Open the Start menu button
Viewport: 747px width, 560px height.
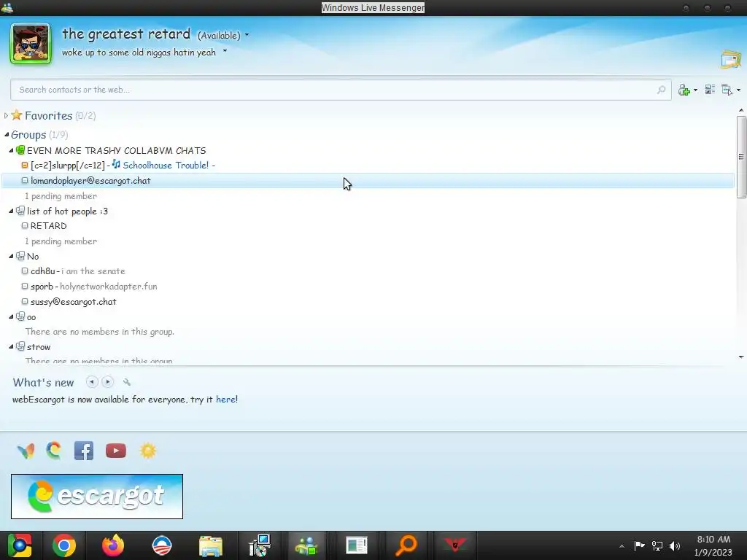coord(20,545)
